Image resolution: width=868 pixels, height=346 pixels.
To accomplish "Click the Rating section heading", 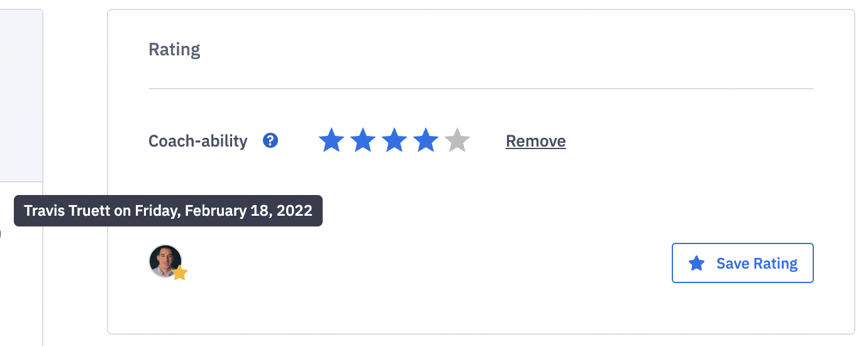I will point(174,49).
